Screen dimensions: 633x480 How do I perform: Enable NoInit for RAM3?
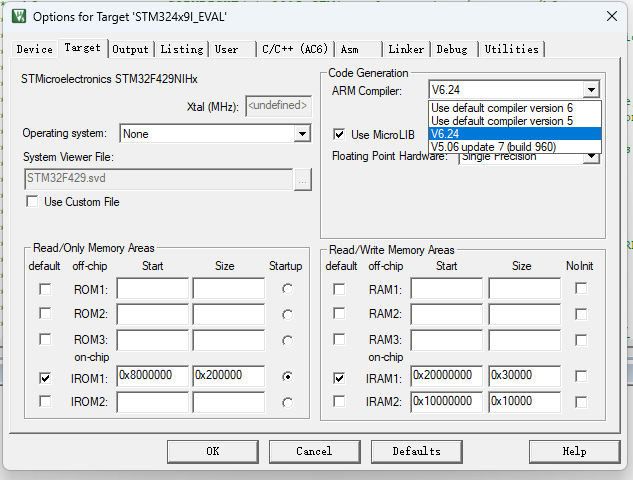pos(581,340)
